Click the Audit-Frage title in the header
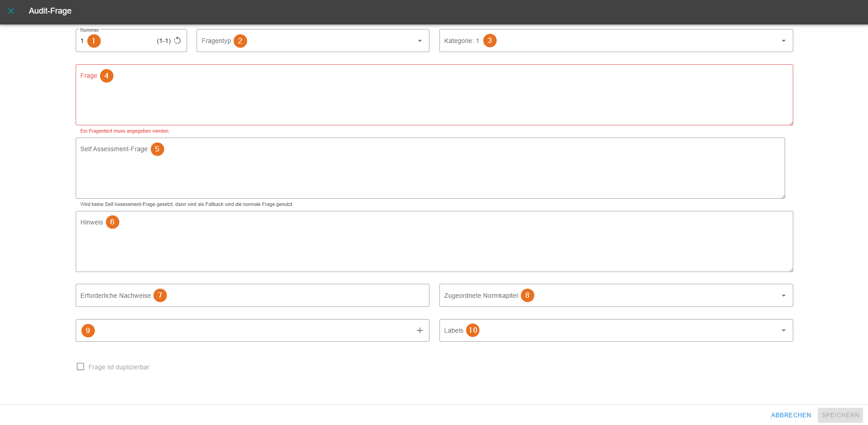 tap(50, 11)
